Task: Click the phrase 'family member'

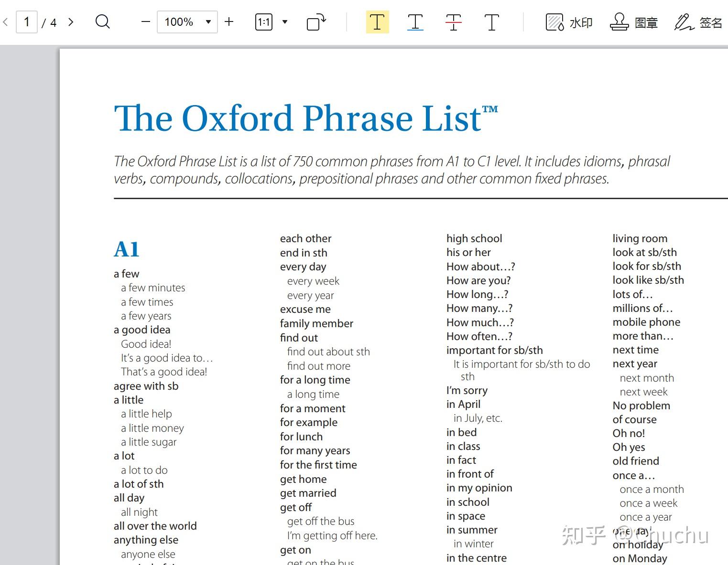Action: pyautogui.click(x=316, y=324)
